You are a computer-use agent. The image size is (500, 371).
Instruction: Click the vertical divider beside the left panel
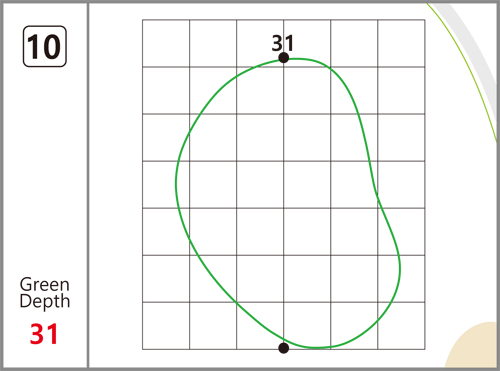pyautogui.click(x=88, y=185)
